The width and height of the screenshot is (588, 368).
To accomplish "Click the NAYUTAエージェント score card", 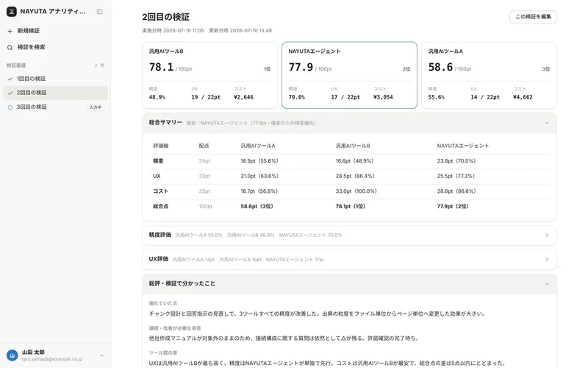I will click(349, 75).
